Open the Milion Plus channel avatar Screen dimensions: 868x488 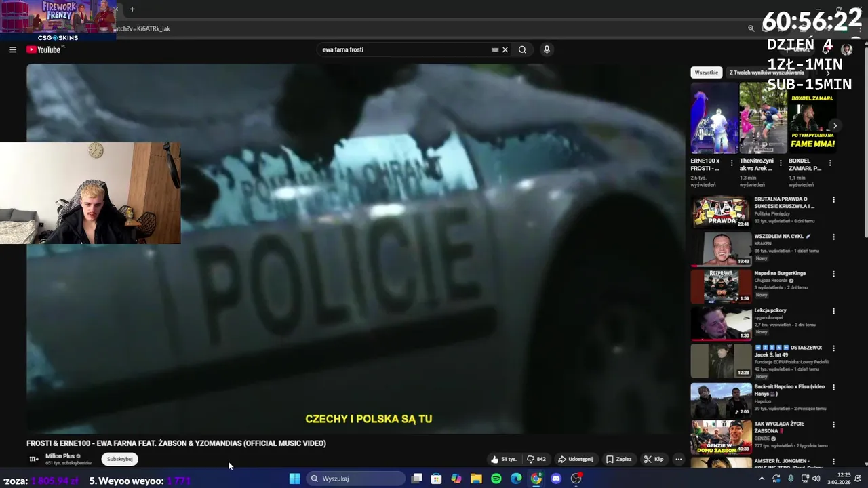(34, 459)
